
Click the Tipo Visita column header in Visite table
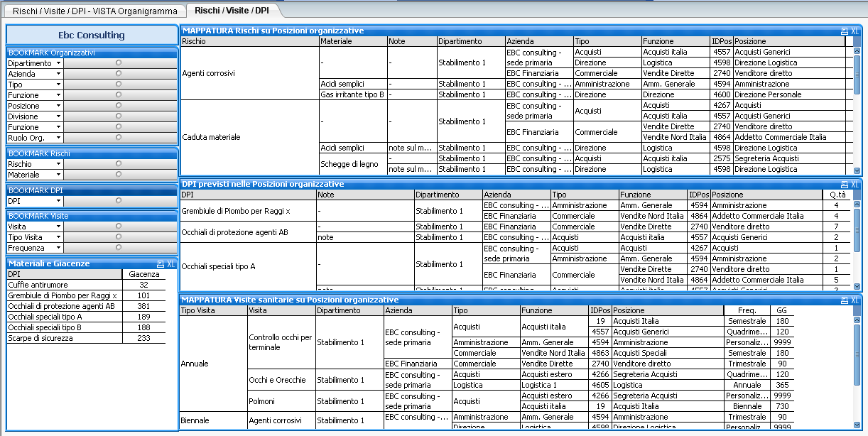213,310
